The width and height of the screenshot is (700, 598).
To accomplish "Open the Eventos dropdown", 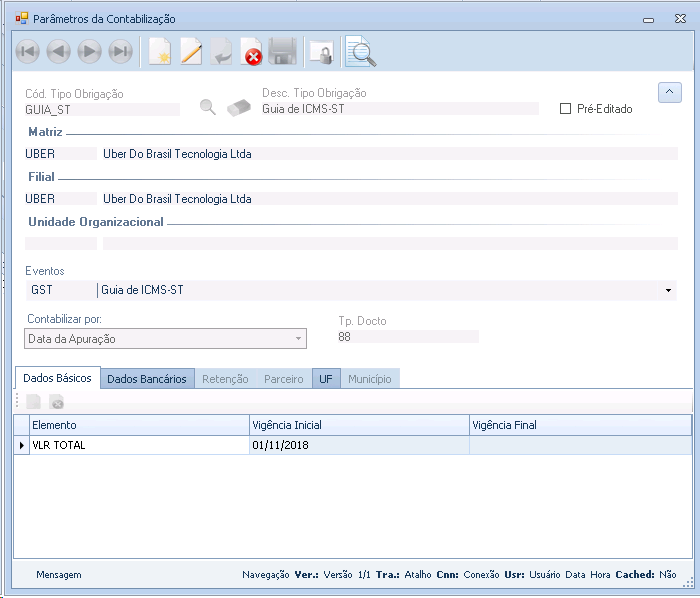I will pos(668,290).
